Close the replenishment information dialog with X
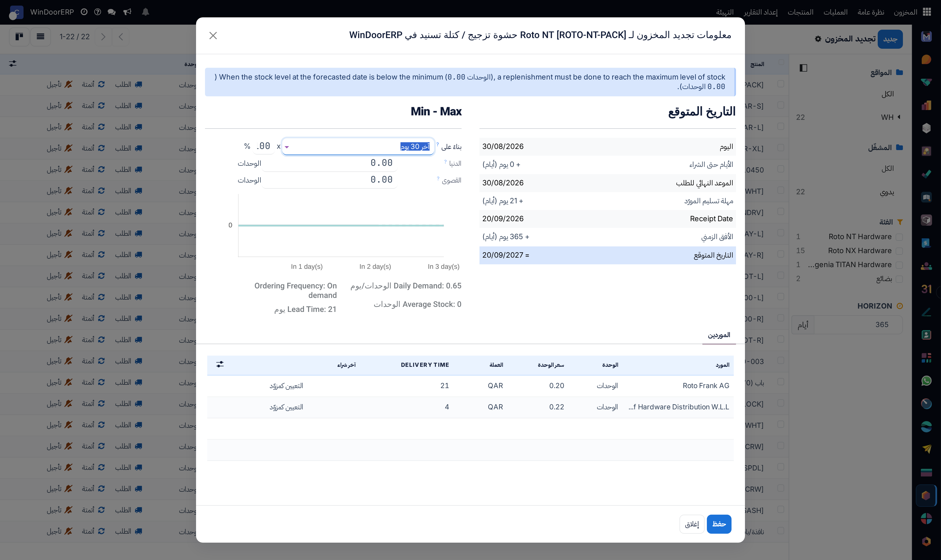Screen dimensions: 941x560 (x=213, y=36)
